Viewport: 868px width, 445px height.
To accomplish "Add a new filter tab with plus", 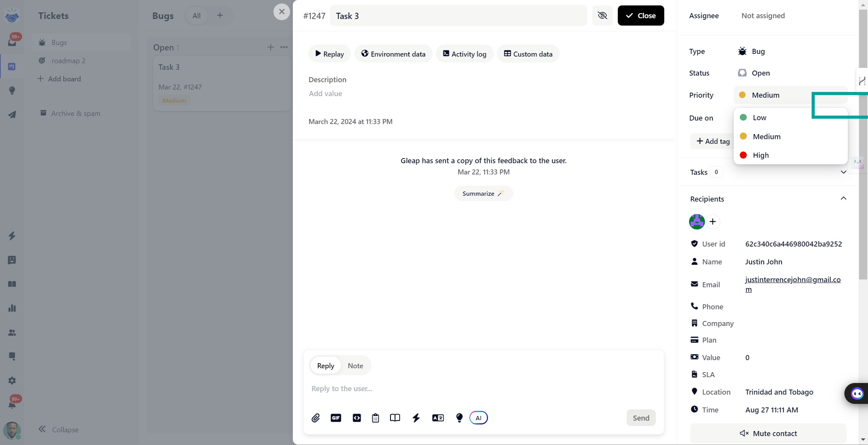I will click(x=220, y=16).
